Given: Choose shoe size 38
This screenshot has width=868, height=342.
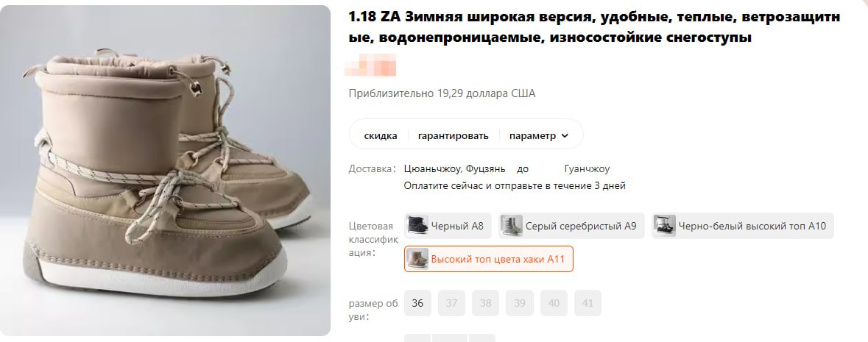Looking at the screenshot, I should point(485,303).
